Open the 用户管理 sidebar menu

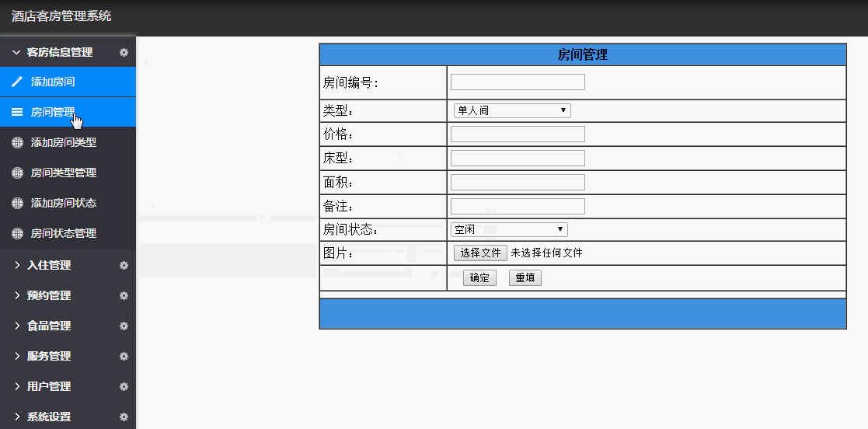tap(48, 387)
